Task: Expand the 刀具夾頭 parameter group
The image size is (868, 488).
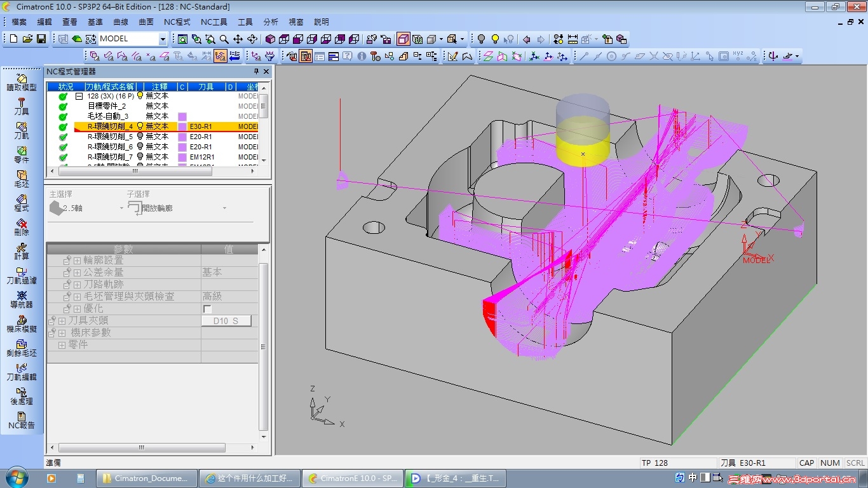Action: click(x=62, y=321)
